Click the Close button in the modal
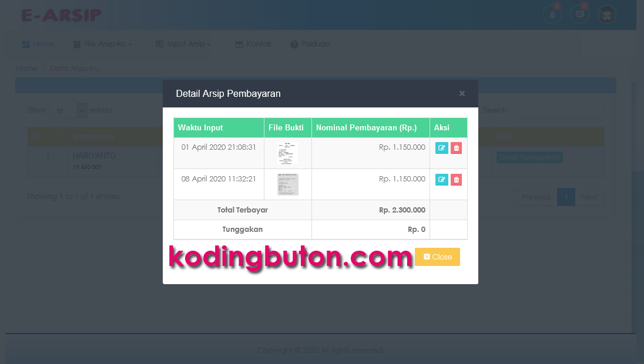 (x=437, y=257)
